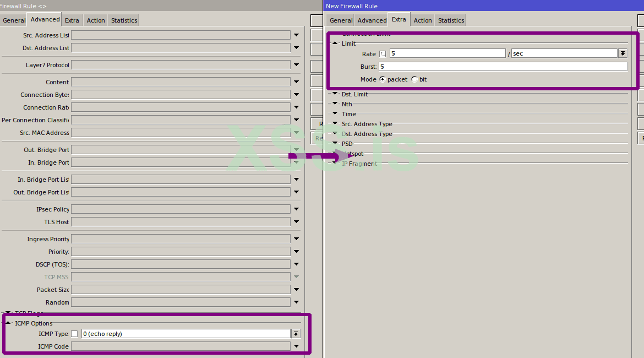
Task: Open the ICMP Type dropdown list
Action: pyautogui.click(x=296, y=334)
